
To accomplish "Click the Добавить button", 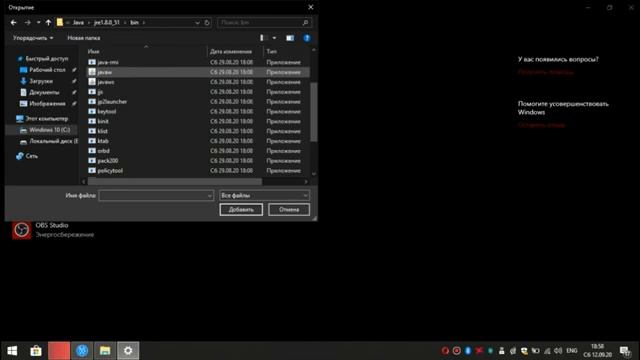I will (x=241, y=209).
